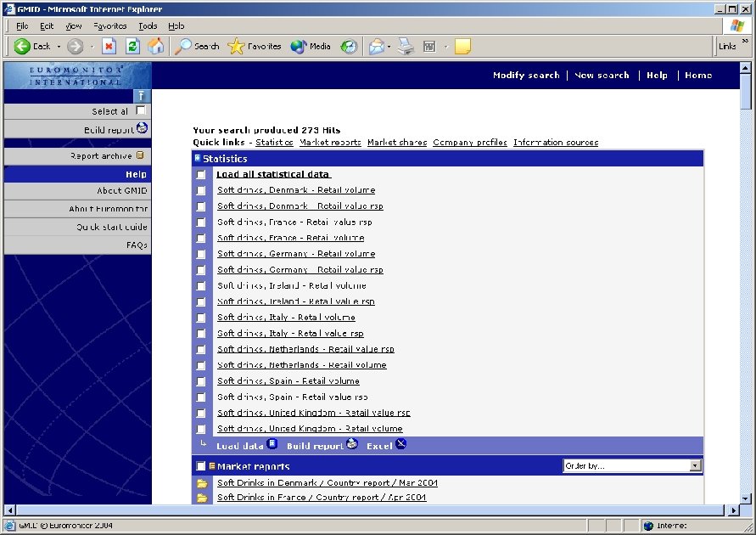Tick checkbox for Italy Retail value rsp

[x=201, y=334]
